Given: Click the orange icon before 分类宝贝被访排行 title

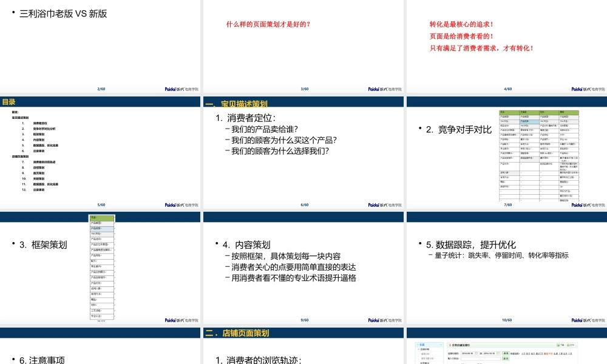Looking at the screenshot, I should point(450,345).
